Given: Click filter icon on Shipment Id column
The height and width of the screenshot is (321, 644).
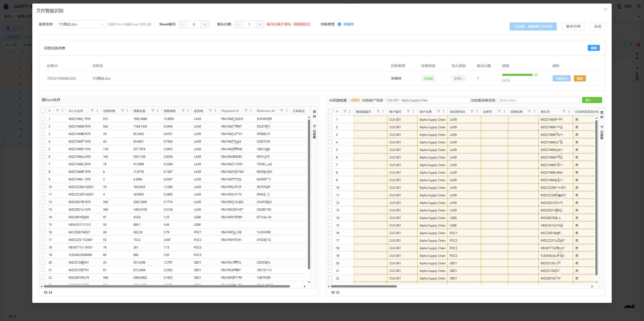Looking at the screenshot, I should 246,111.
